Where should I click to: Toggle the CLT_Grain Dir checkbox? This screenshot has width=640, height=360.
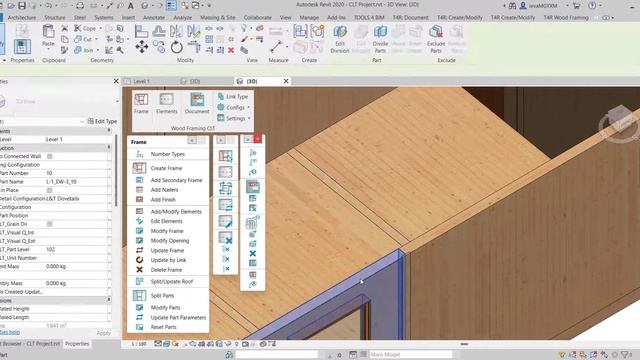tap(50, 224)
